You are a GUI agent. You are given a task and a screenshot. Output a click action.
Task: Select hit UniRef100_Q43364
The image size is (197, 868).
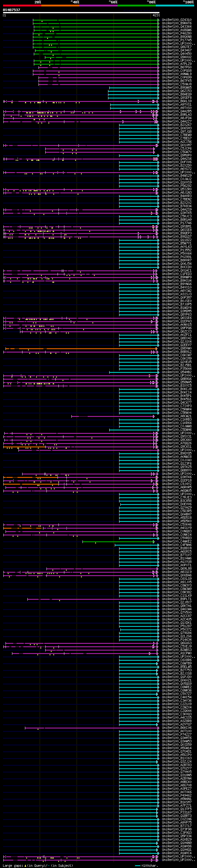[x=176, y=26]
